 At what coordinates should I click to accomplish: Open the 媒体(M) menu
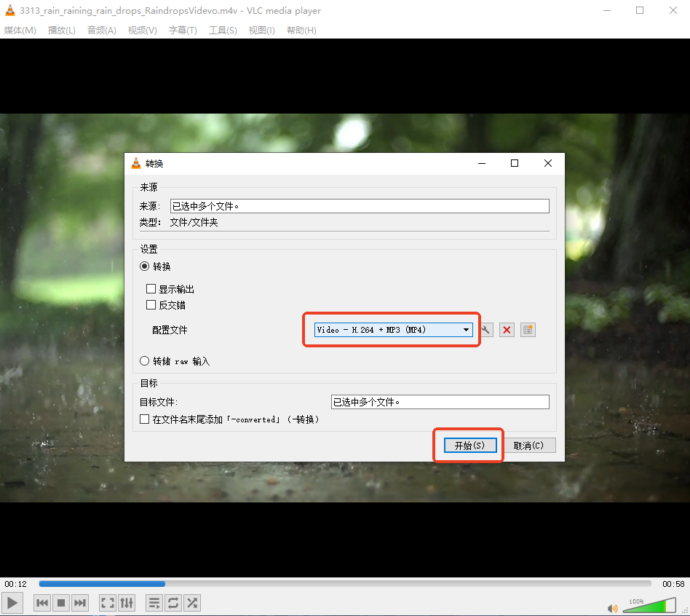coord(20,30)
